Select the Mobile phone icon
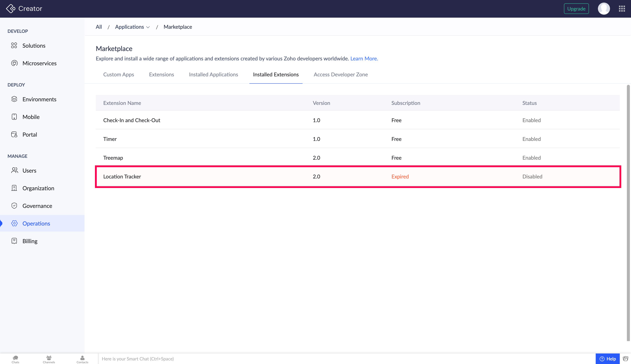The height and width of the screenshot is (364, 631). pyautogui.click(x=14, y=117)
